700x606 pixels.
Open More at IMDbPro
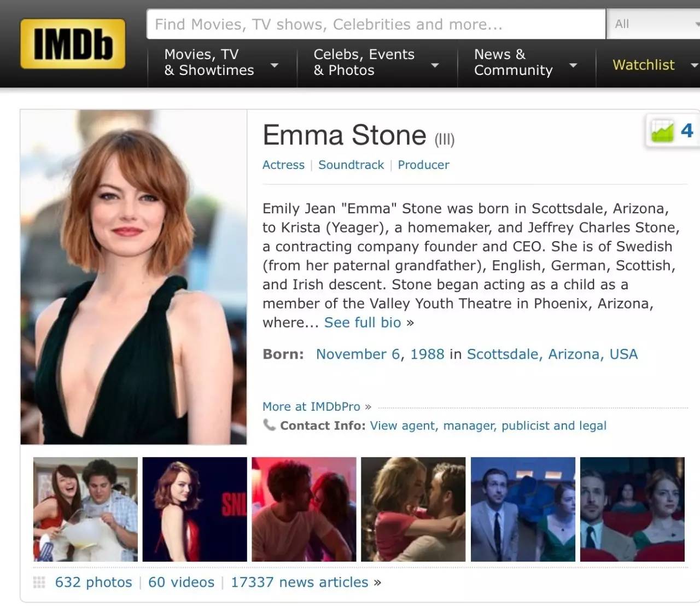[311, 406]
